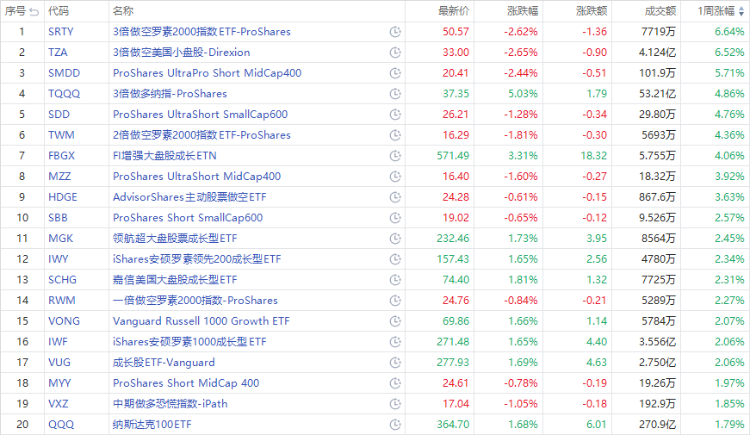Open 3倍做空美国小盘股-Direxion name link

pyautogui.click(x=181, y=52)
